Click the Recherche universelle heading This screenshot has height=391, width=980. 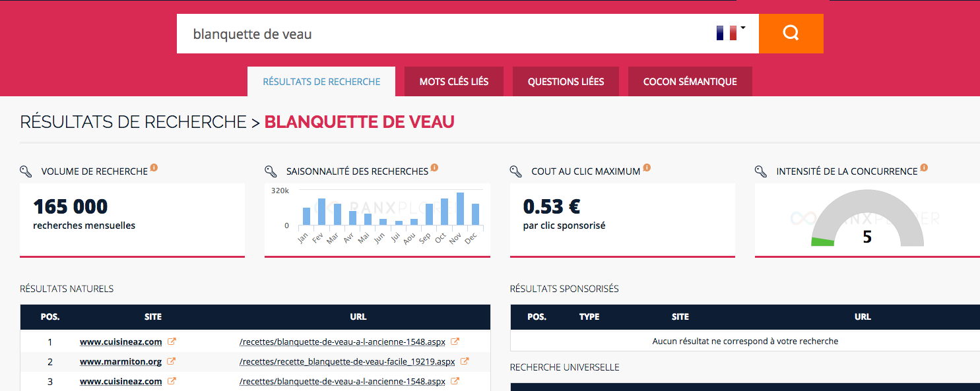[x=565, y=367]
